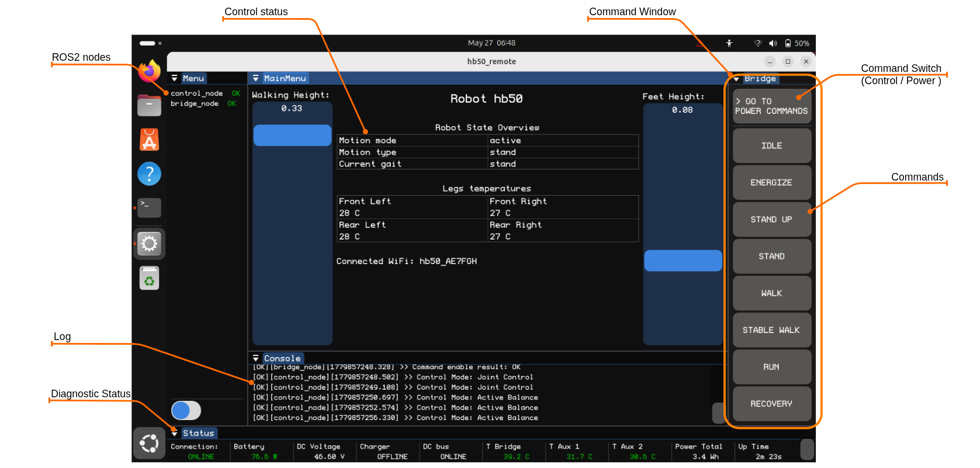The height and width of the screenshot is (468, 980).
Task: Click the Show Applications Ubuntu logo
Action: point(149,443)
